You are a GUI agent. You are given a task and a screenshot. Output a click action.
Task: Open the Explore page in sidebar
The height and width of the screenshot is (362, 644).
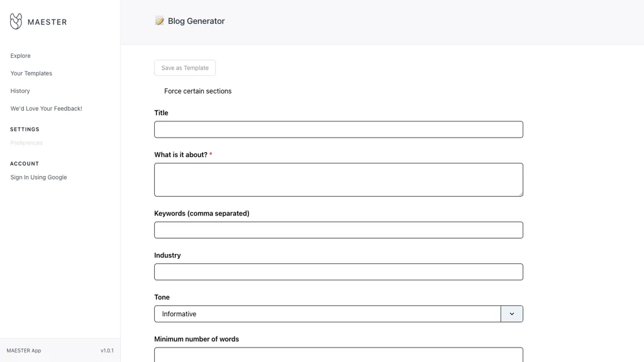point(20,56)
